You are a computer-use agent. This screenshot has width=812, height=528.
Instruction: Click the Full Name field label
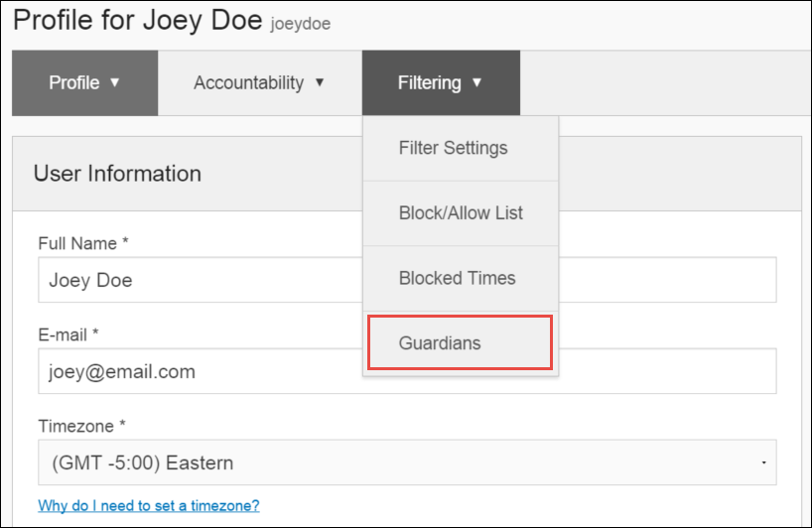[83, 243]
